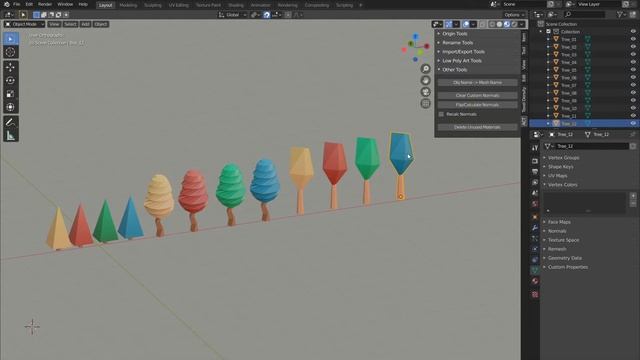Open the Modifiers wrench tab icon

click(535, 227)
